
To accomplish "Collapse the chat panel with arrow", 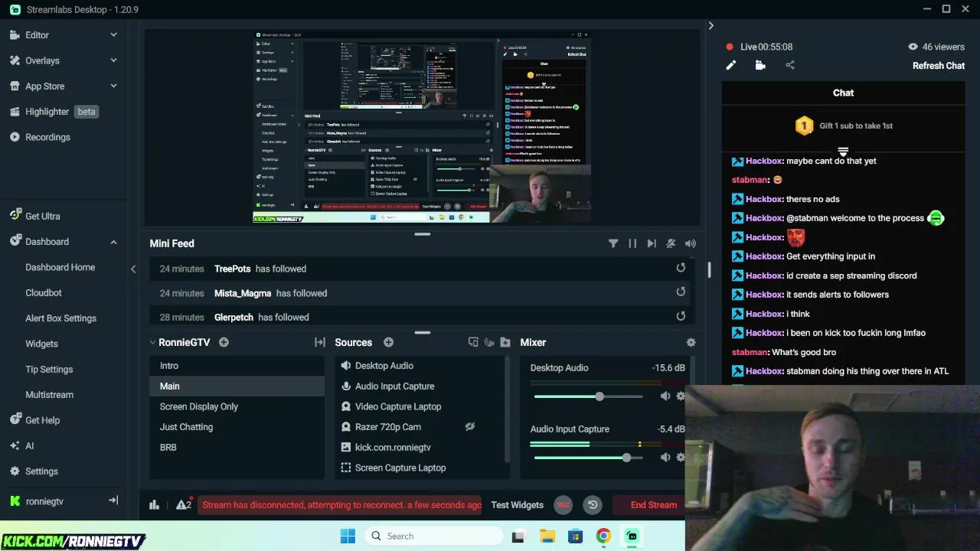I will point(710,26).
